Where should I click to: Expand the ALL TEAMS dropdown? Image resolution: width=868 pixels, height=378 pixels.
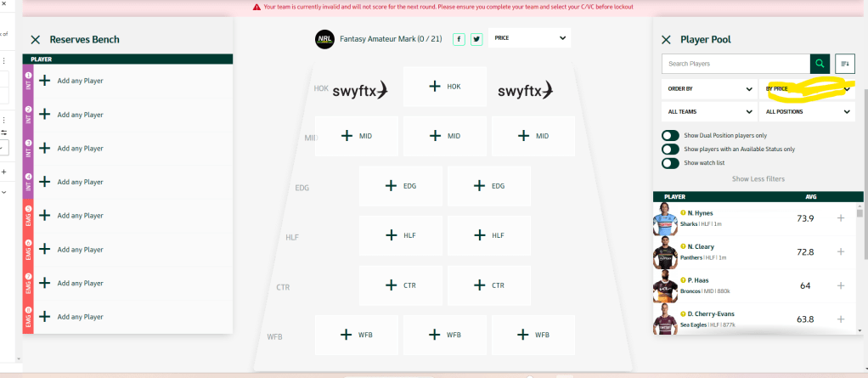(708, 111)
